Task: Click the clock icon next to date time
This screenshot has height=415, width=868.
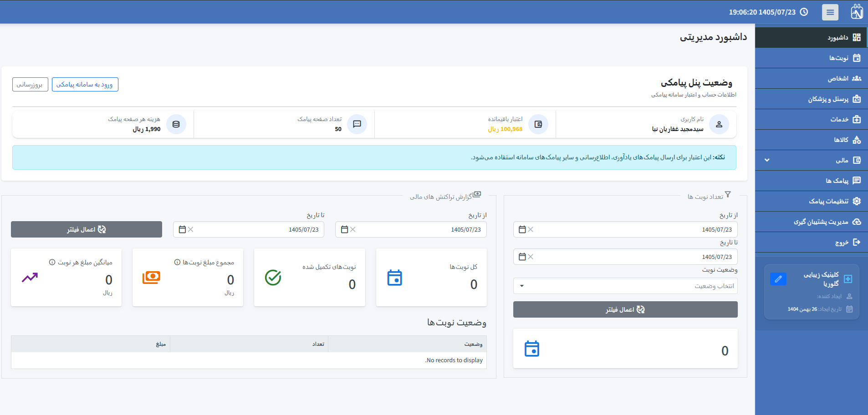Action: pos(804,12)
